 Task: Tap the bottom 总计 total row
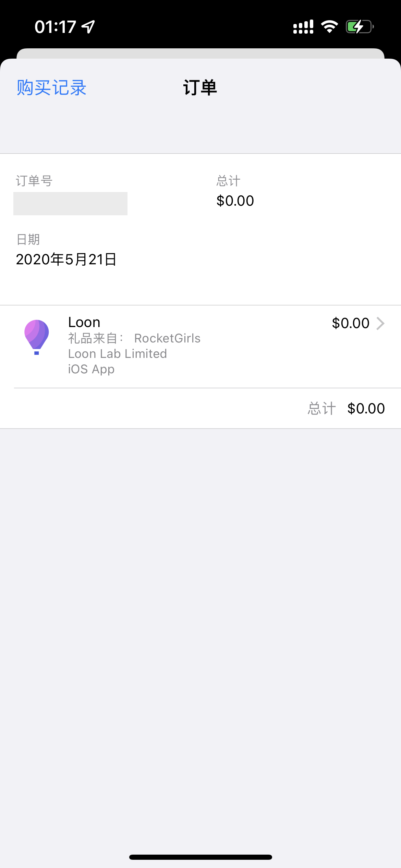click(x=346, y=408)
